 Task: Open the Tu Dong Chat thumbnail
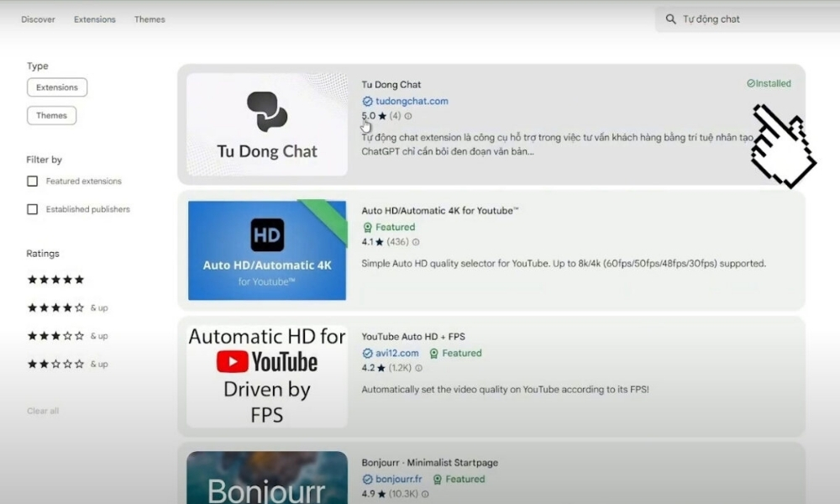point(267,124)
